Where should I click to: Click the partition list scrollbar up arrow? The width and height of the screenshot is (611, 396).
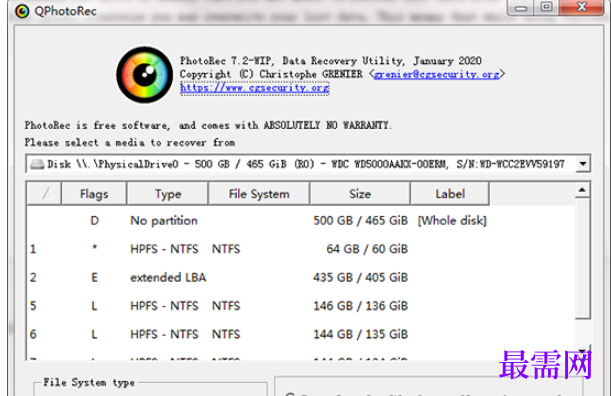[582, 190]
